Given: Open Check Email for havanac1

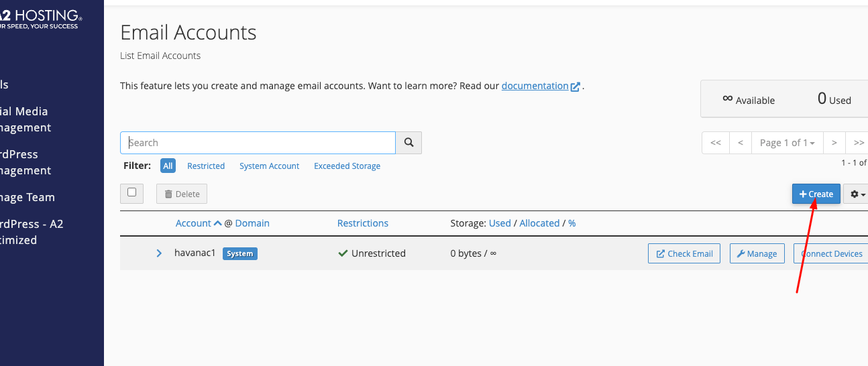Looking at the screenshot, I should coord(684,254).
